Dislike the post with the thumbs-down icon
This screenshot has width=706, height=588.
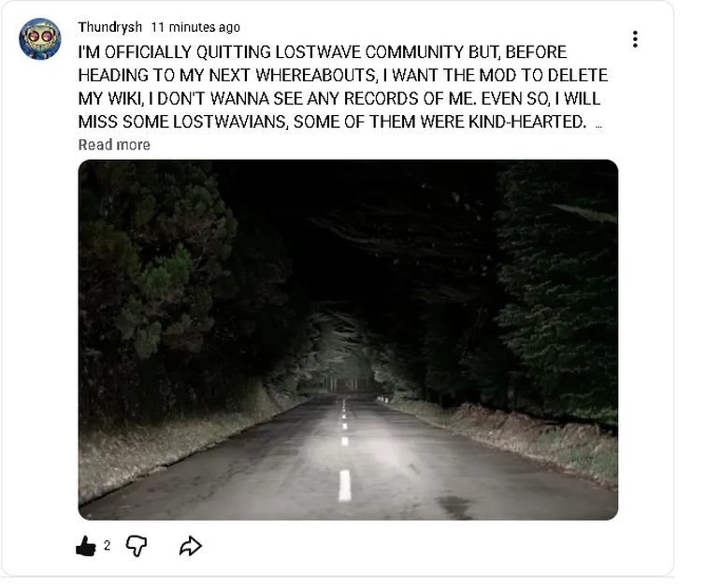pos(137,546)
